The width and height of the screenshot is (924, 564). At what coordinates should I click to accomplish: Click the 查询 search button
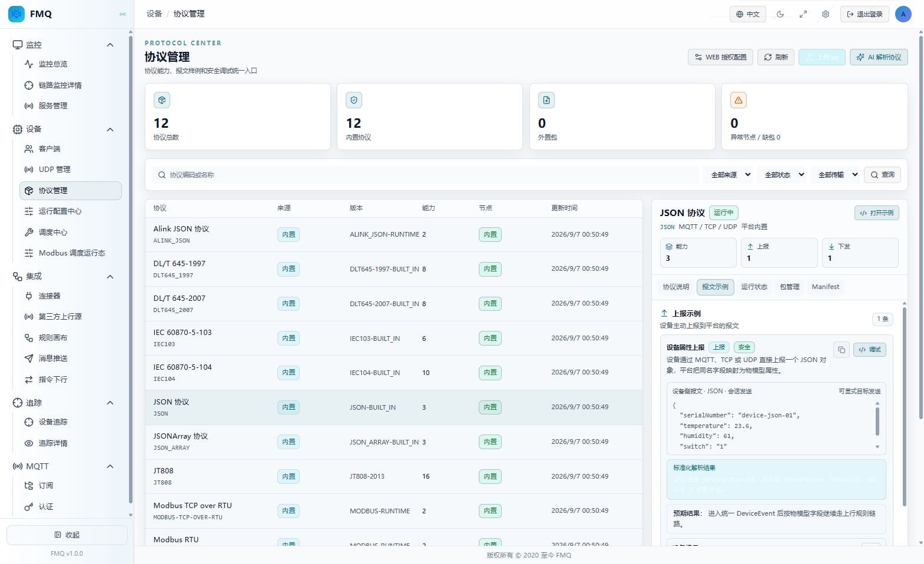(x=882, y=175)
